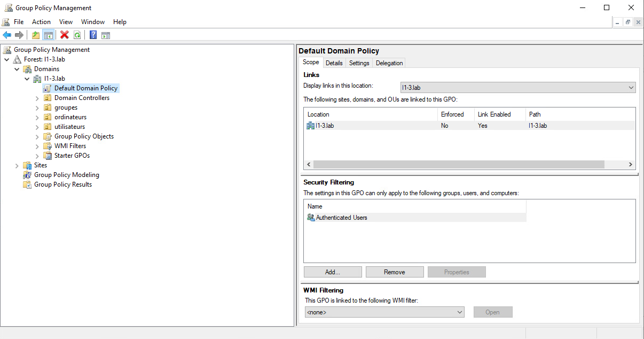Click the Domains node icon
This screenshot has width=644, height=339.
coord(27,69)
